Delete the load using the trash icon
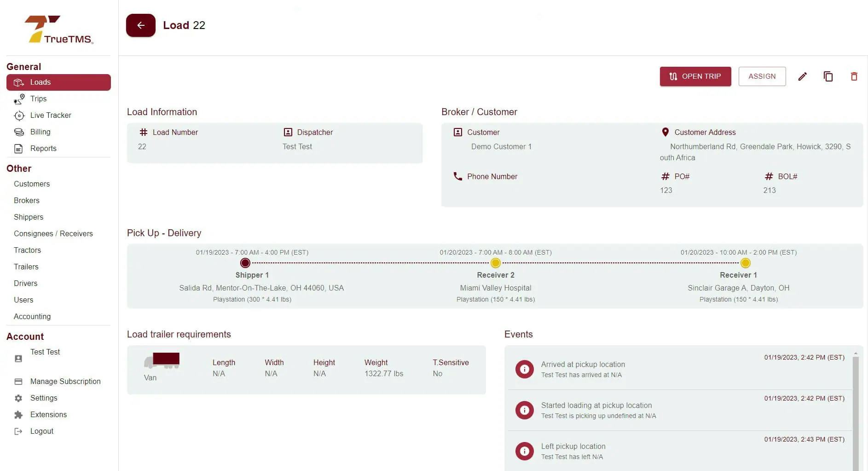This screenshot has width=868, height=471. pos(854,76)
